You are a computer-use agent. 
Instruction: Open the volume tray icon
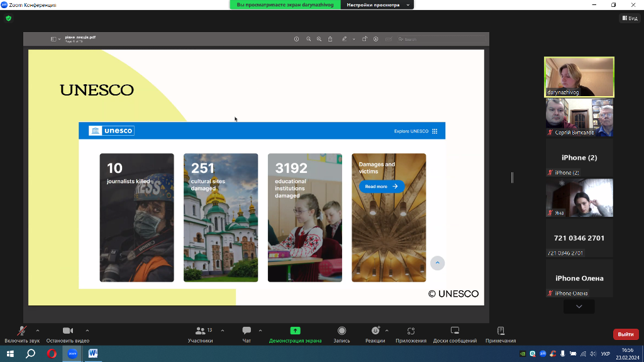[593, 354]
